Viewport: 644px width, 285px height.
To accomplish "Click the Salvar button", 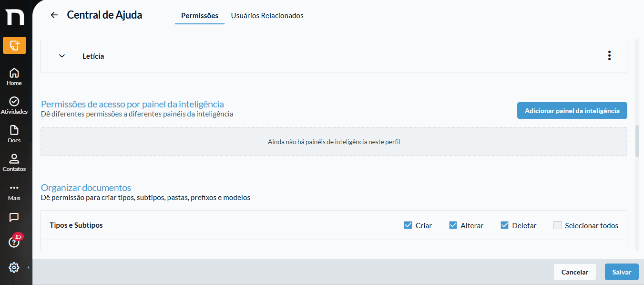I will tap(622, 272).
